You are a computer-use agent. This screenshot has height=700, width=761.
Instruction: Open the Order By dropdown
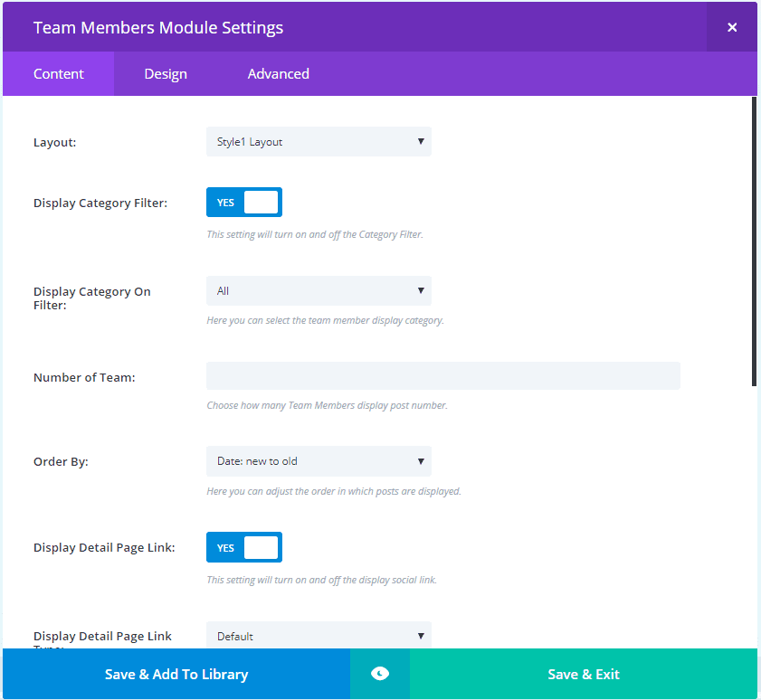pos(319,461)
